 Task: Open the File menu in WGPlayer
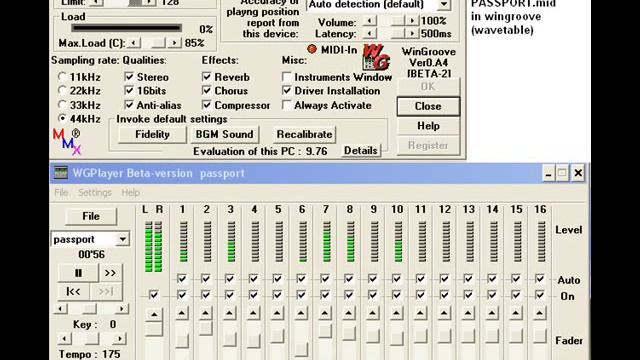[61, 192]
